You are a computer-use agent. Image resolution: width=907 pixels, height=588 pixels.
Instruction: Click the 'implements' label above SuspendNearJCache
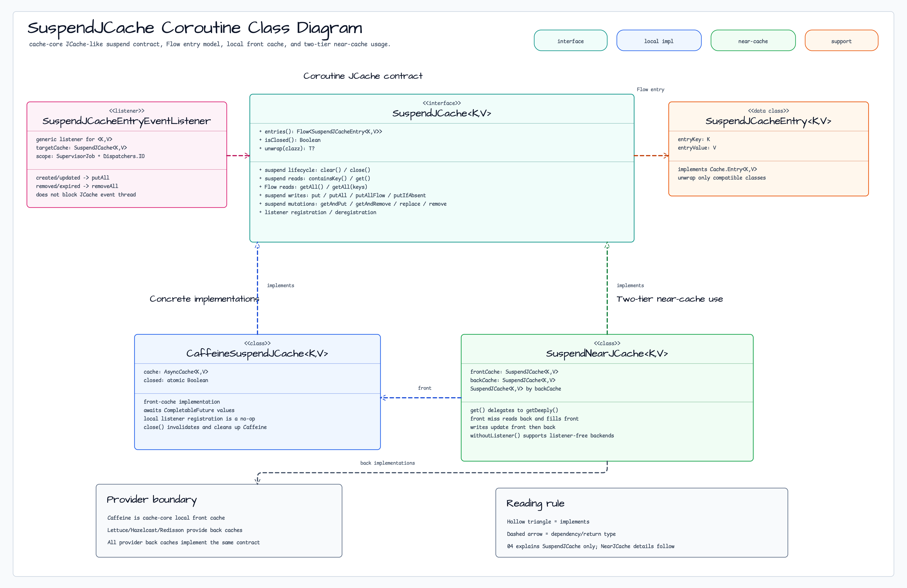(630, 285)
